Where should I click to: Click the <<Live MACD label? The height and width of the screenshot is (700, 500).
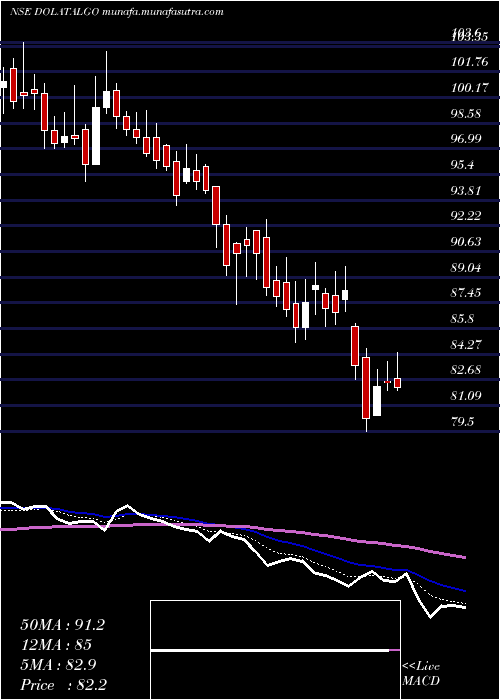421,674
